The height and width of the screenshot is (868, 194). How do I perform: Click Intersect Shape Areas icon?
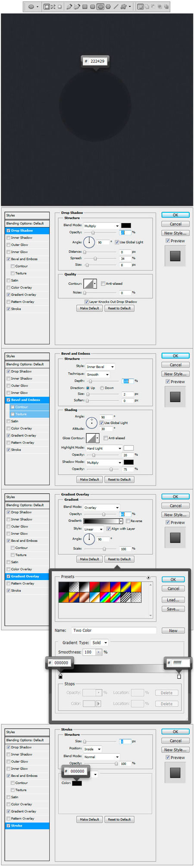[x=160, y=7]
